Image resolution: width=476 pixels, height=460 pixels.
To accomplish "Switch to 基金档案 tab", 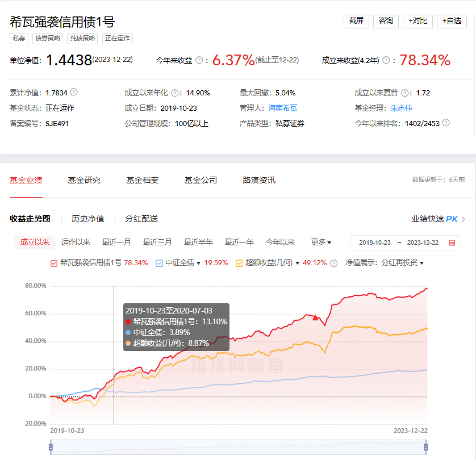I will (x=143, y=180).
